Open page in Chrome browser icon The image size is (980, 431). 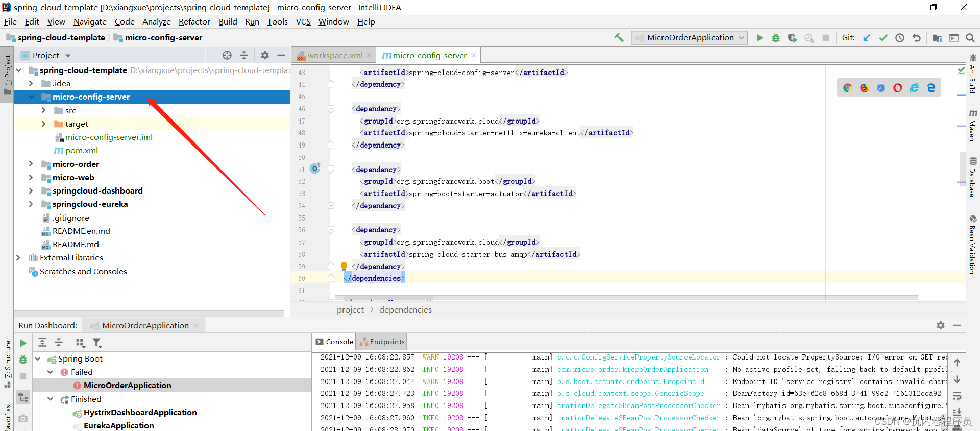click(847, 88)
